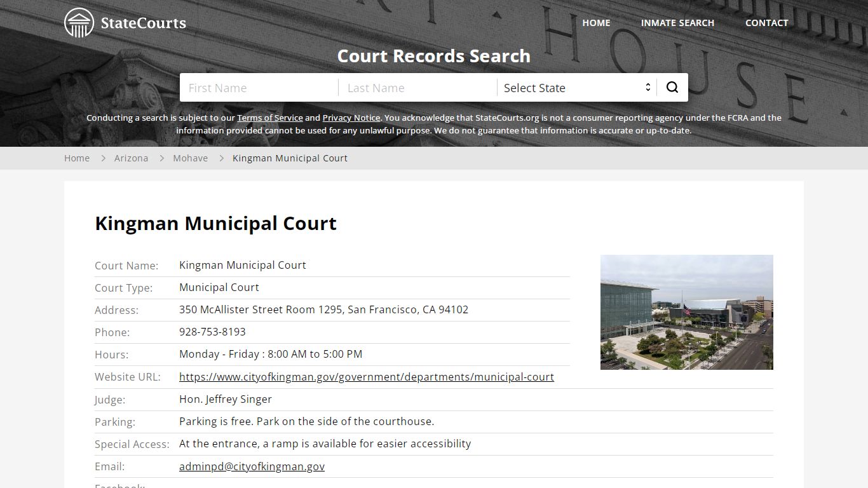Focus the First Name input field

click(x=259, y=88)
